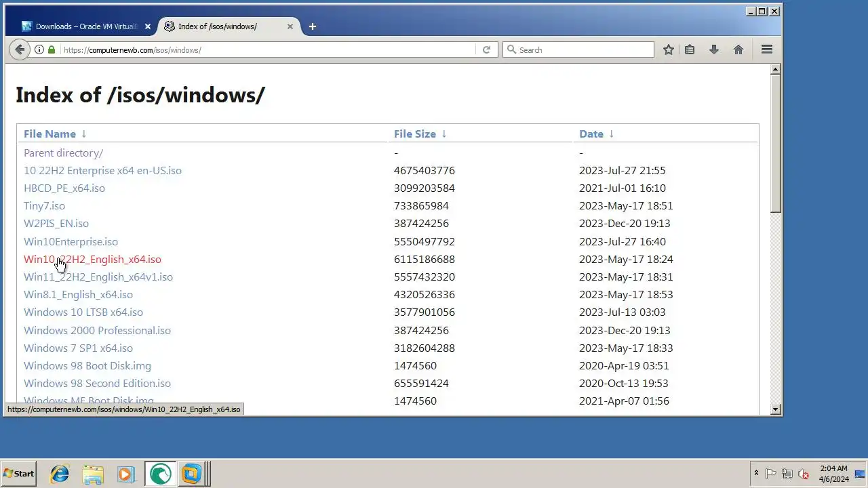Show site information via the info icon
Image resolution: width=868 pixels, height=488 pixels.
coord(39,49)
